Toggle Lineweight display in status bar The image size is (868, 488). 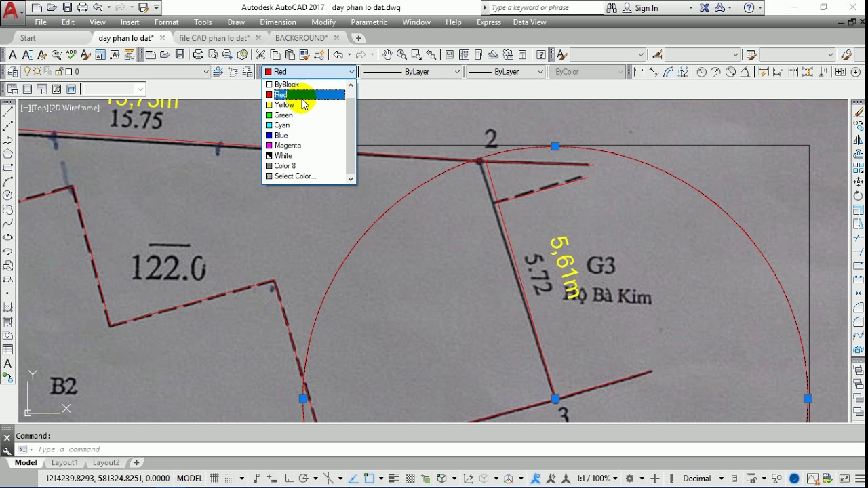[x=394, y=479]
